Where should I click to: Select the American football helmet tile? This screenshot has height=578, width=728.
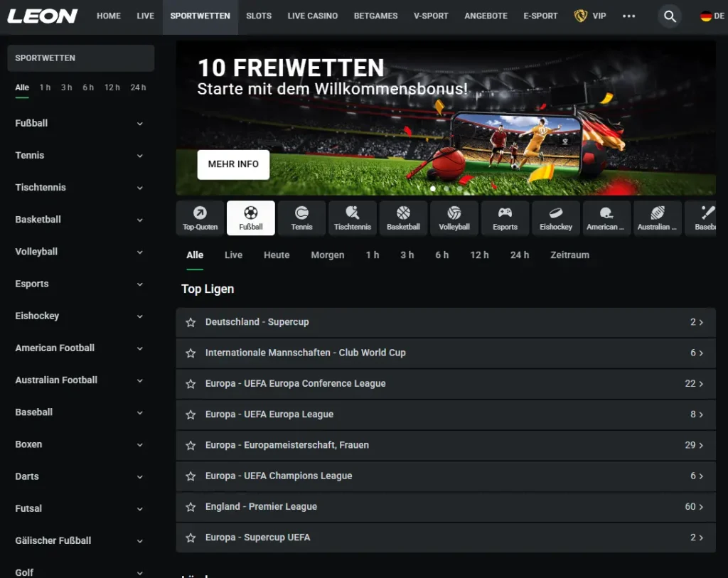(607, 218)
